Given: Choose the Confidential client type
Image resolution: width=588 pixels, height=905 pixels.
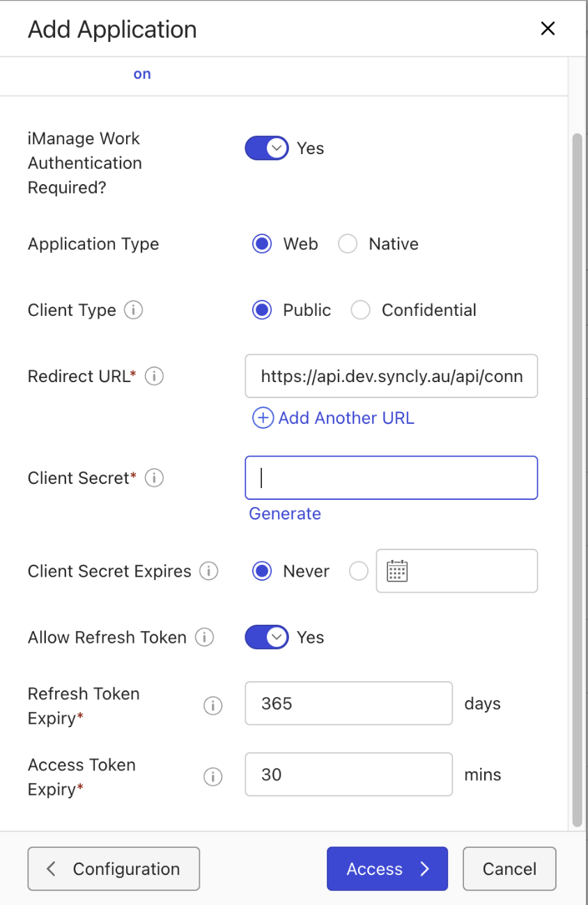Looking at the screenshot, I should point(360,310).
